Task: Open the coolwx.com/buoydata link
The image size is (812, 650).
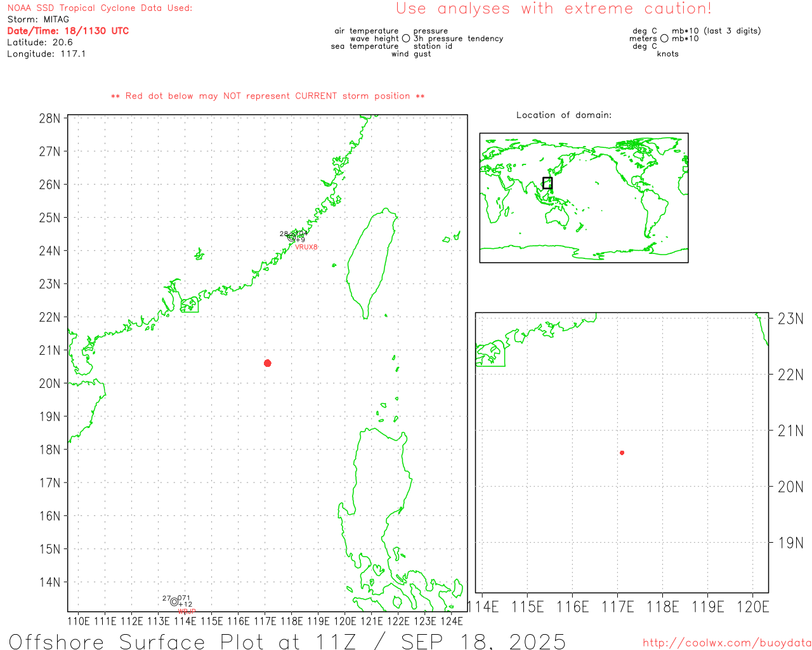Action: 727,643
